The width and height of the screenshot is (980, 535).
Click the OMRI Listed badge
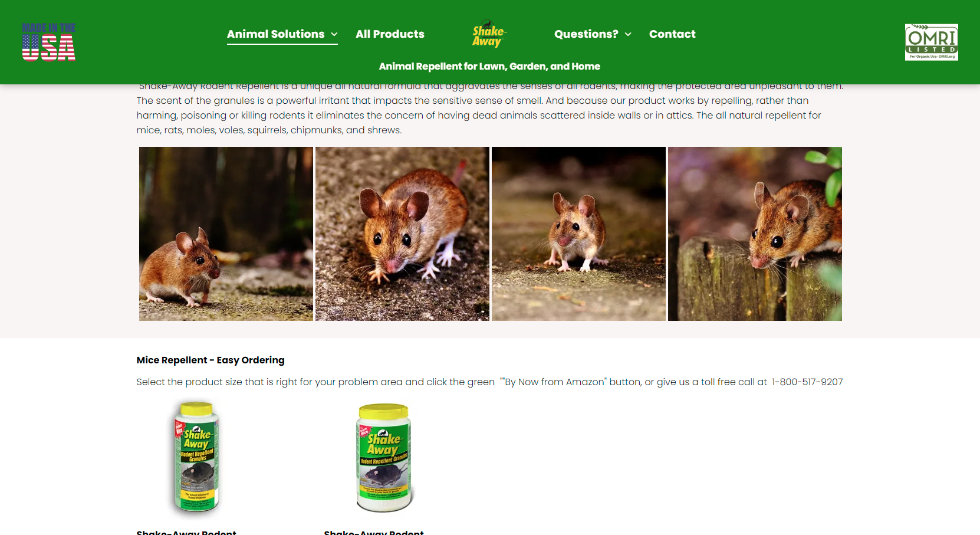[931, 42]
